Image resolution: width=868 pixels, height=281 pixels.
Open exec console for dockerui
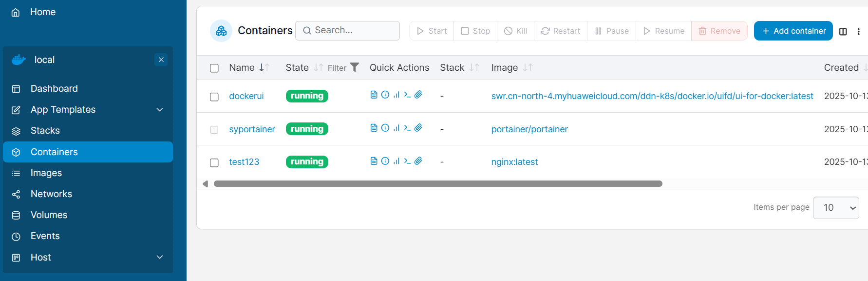tap(407, 95)
